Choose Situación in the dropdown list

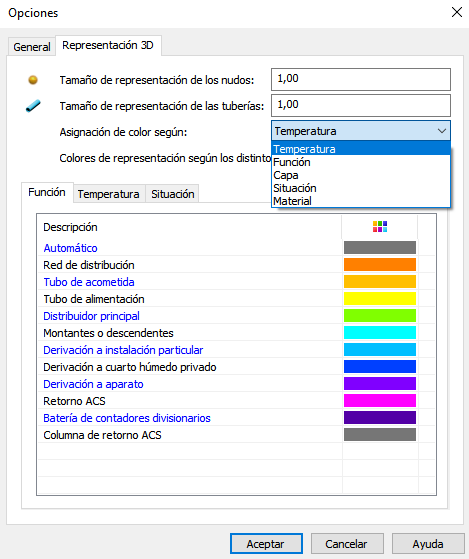(361, 188)
